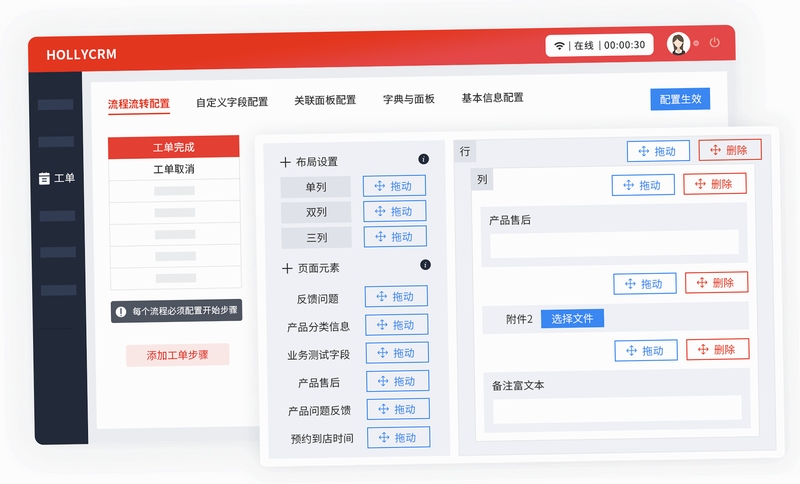The width and height of the screenshot is (800, 484).
Task: Open the user avatar profile
Action: point(678,44)
